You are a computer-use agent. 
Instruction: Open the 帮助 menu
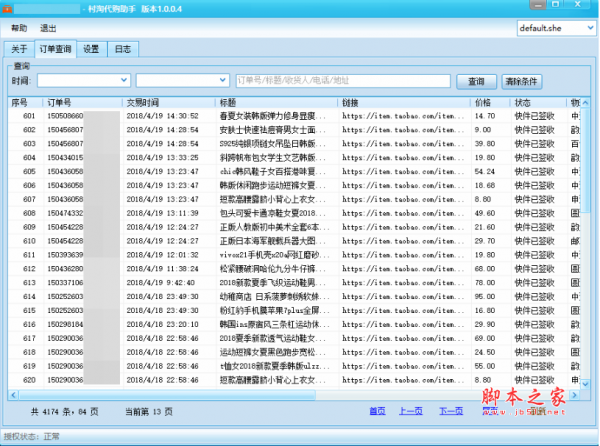19,28
